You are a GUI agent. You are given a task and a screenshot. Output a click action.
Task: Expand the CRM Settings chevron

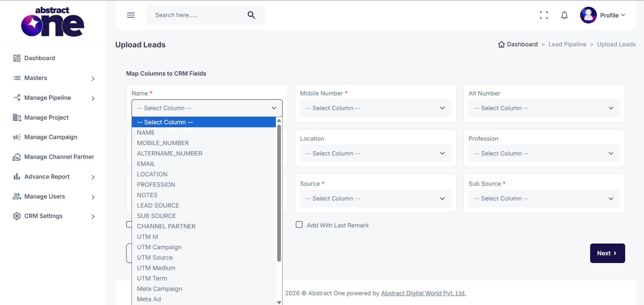coord(93,217)
